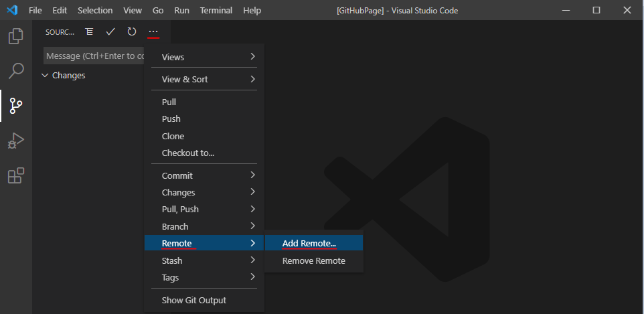Maximize the Visual Studio Code window
The image size is (644, 314).
click(596, 10)
